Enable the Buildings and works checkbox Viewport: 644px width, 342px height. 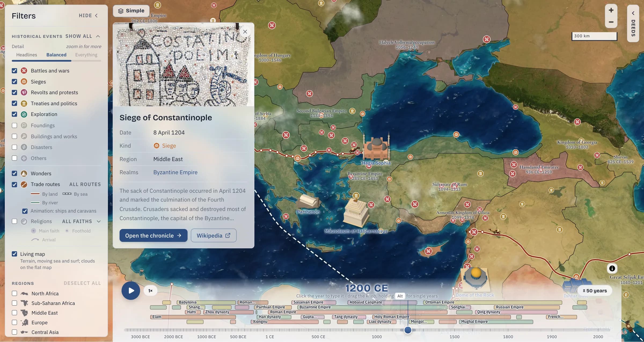click(x=14, y=136)
